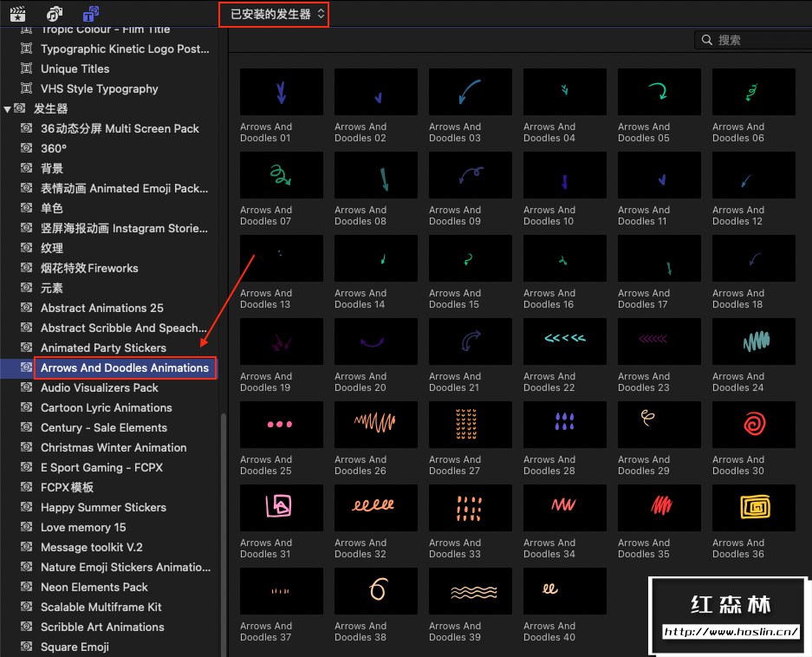Click the icon beside Audio Visualizers Pack

pyautogui.click(x=26, y=387)
